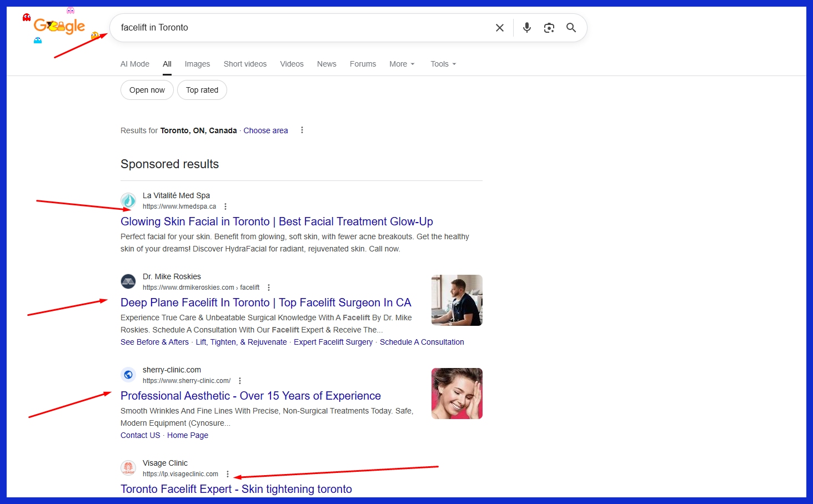The width and height of the screenshot is (813, 504).
Task: Click the sherry-clinic.com favicon
Action: click(128, 375)
